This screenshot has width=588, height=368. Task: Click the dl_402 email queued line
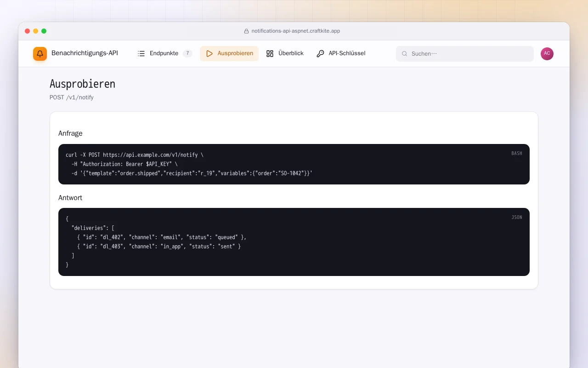coord(162,237)
